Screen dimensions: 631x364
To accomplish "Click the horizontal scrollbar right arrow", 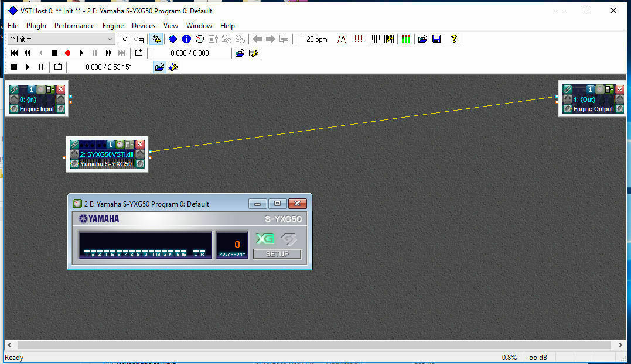I will [x=621, y=345].
